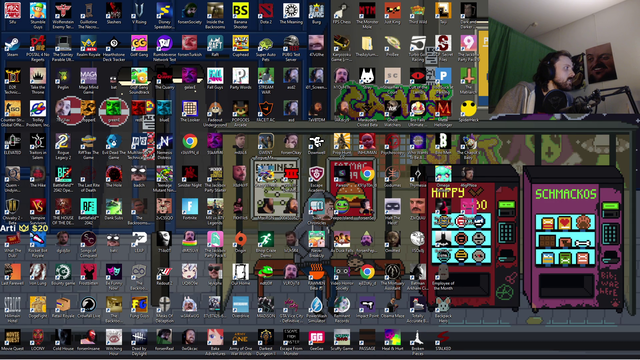Select the Shop Craze Demo icon

[266, 239]
